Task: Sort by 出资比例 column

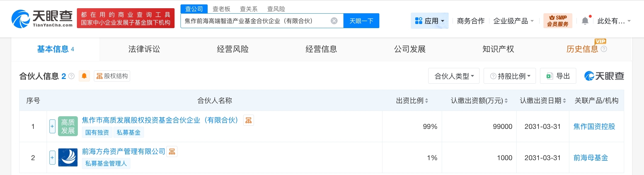Action: coord(412,101)
